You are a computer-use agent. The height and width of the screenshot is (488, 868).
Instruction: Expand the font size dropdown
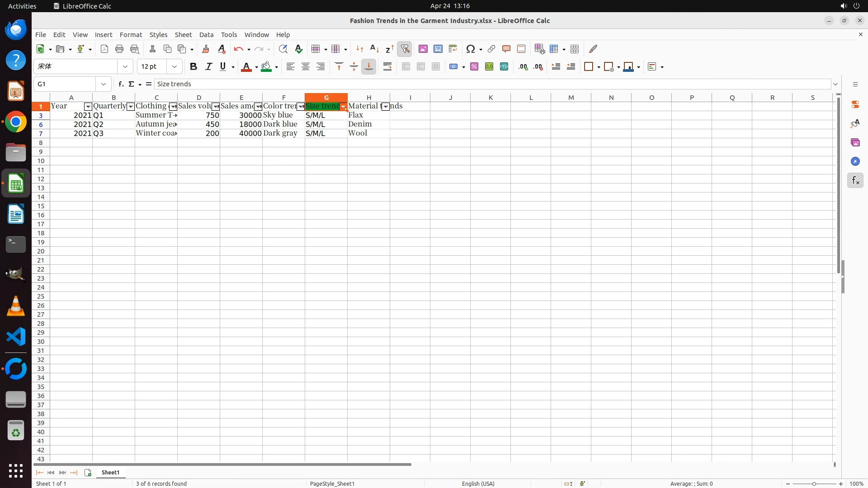(175, 67)
